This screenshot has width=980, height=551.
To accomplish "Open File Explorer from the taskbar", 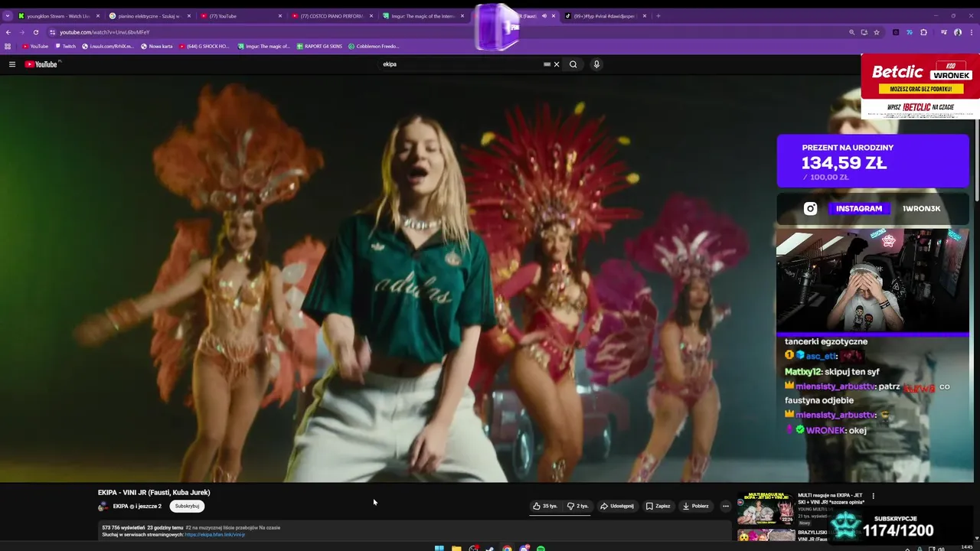I will (456, 548).
